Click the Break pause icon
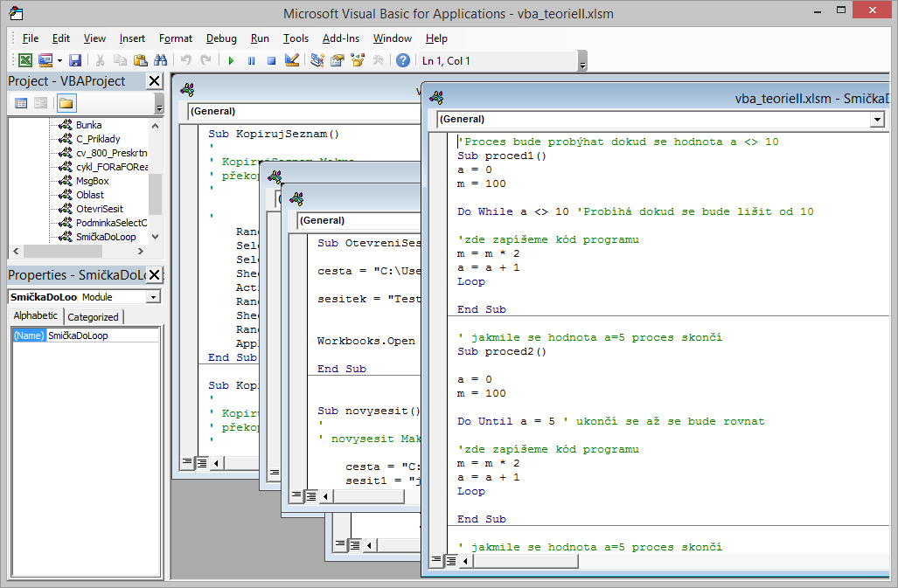 click(x=252, y=60)
